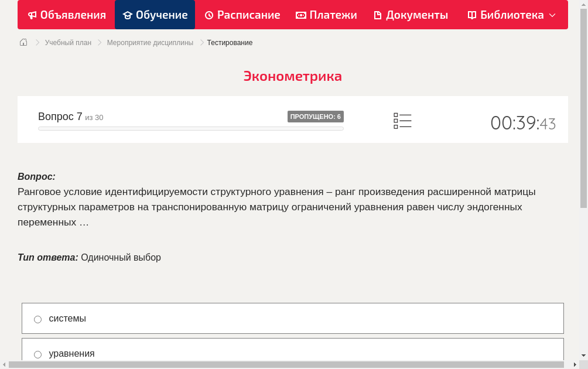Click the Мероприятие дисциплины breadcrumb

pyautogui.click(x=149, y=42)
